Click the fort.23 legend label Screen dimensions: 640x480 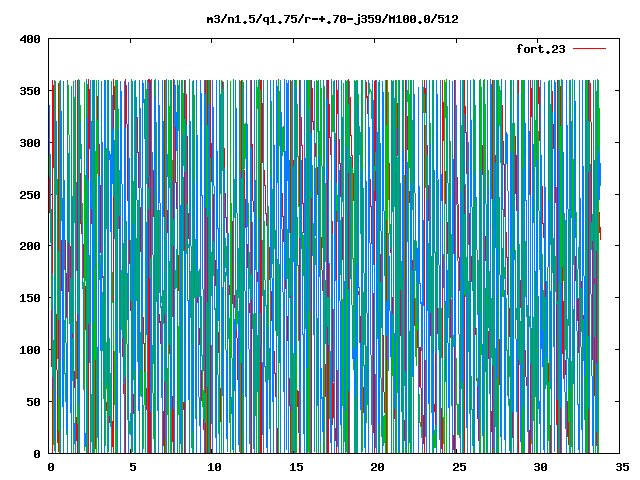click(541, 49)
